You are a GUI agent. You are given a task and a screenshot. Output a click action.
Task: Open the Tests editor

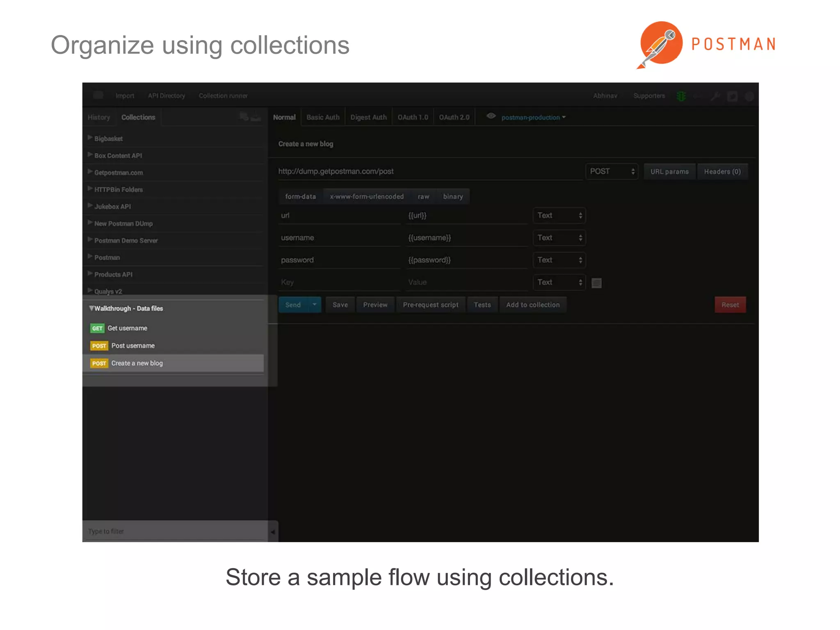tap(482, 305)
